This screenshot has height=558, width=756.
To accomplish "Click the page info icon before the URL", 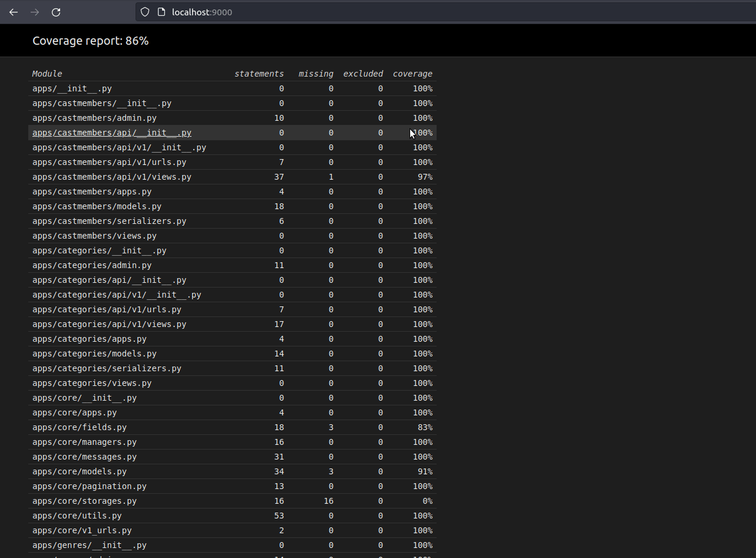I will 161,12.
